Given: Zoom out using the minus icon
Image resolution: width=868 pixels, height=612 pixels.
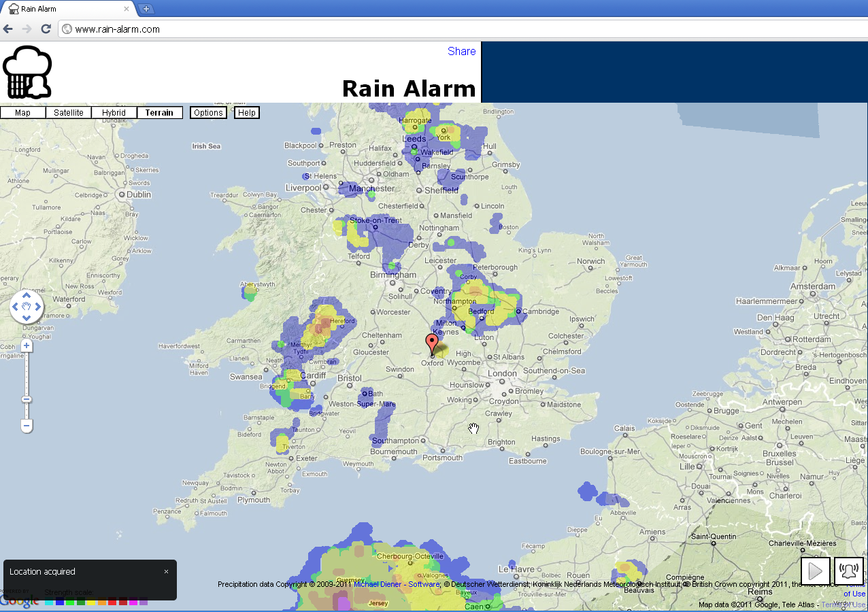Looking at the screenshot, I should [26, 426].
